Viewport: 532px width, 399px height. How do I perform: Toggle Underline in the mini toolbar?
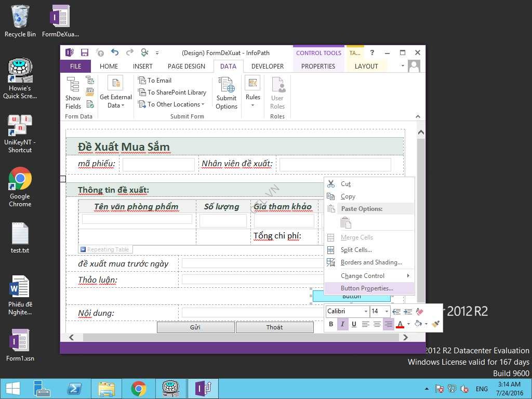point(354,324)
